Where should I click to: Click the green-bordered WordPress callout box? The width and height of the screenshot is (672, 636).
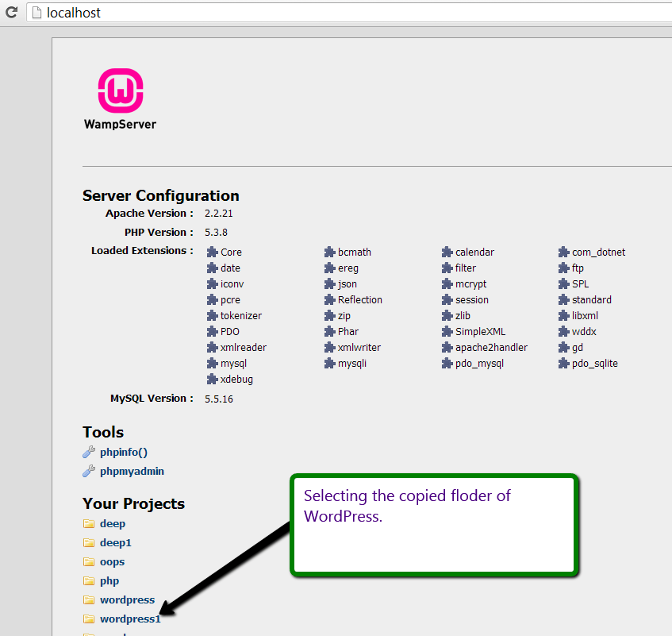434,525
